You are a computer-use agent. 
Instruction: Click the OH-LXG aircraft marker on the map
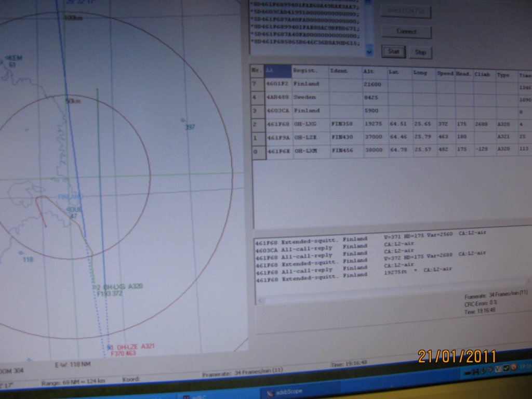coord(95,287)
